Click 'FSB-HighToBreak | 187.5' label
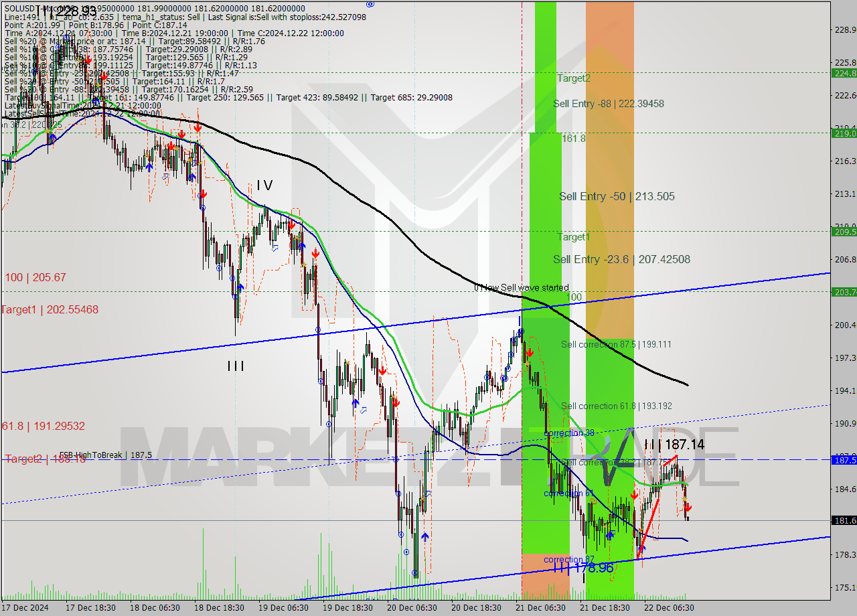 point(106,455)
